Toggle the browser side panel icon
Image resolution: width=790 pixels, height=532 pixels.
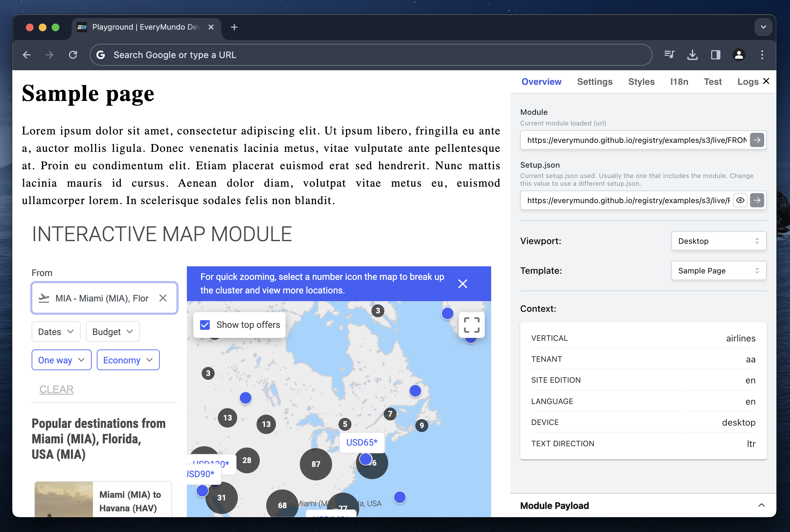(716, 54)
